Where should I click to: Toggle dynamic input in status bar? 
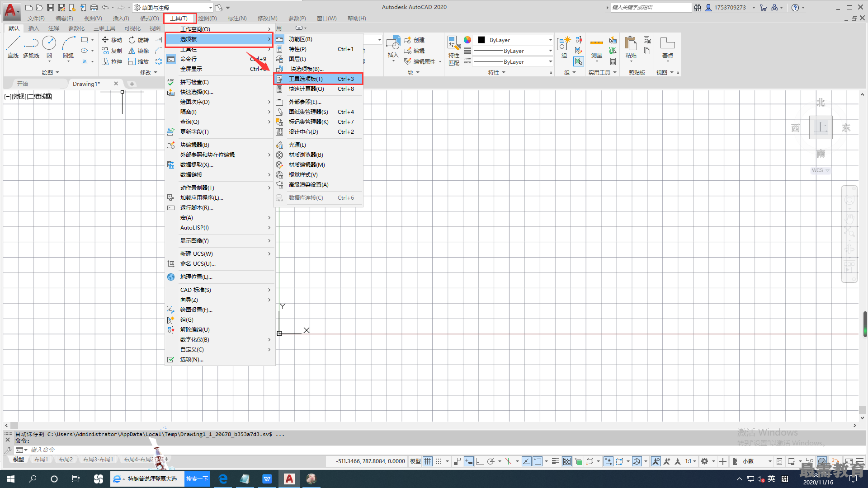[468, 461]
